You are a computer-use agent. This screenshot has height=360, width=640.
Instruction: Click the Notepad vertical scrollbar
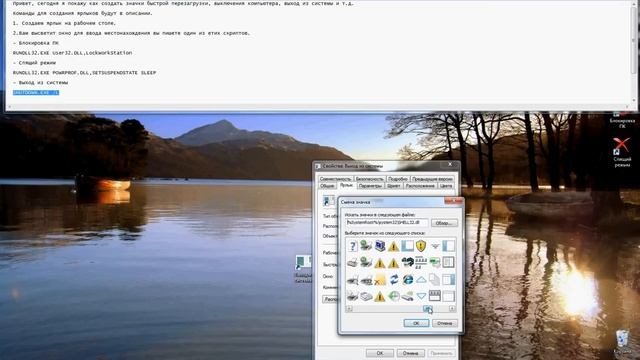coord(633,52)
